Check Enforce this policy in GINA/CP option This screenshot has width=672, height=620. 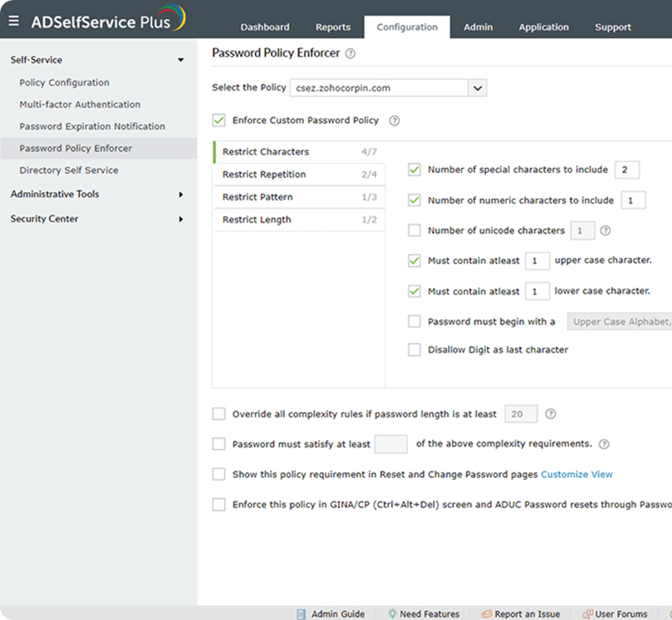219,504
